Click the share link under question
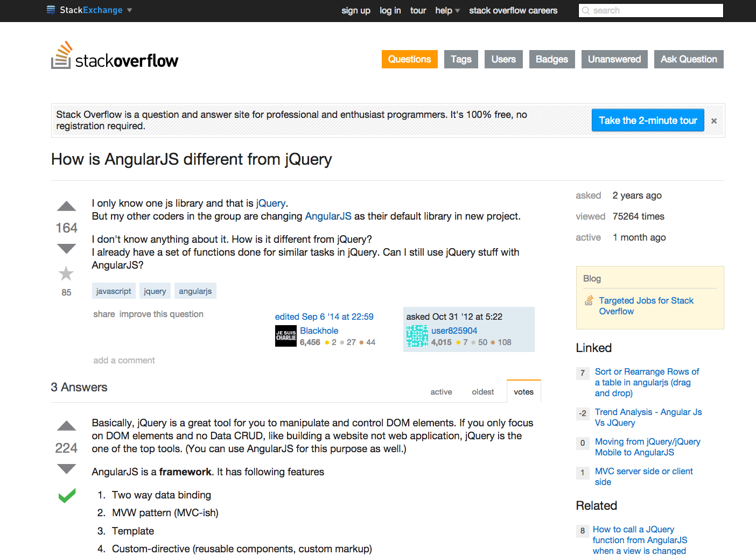The width and height of the screenshot is (756, 555). pos(104,314)
